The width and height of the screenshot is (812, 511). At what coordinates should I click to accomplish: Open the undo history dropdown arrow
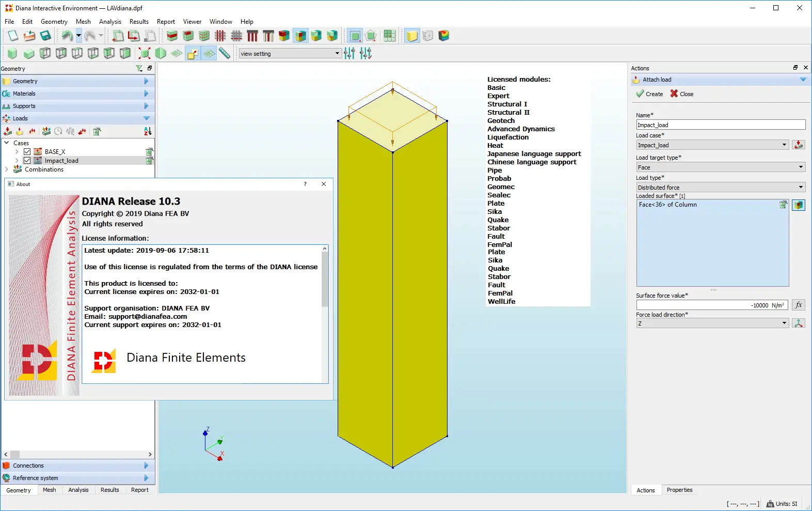[x=78, y=36]
